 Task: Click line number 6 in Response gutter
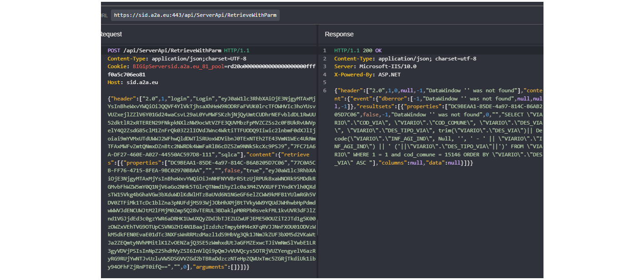(x=325, y=90)
